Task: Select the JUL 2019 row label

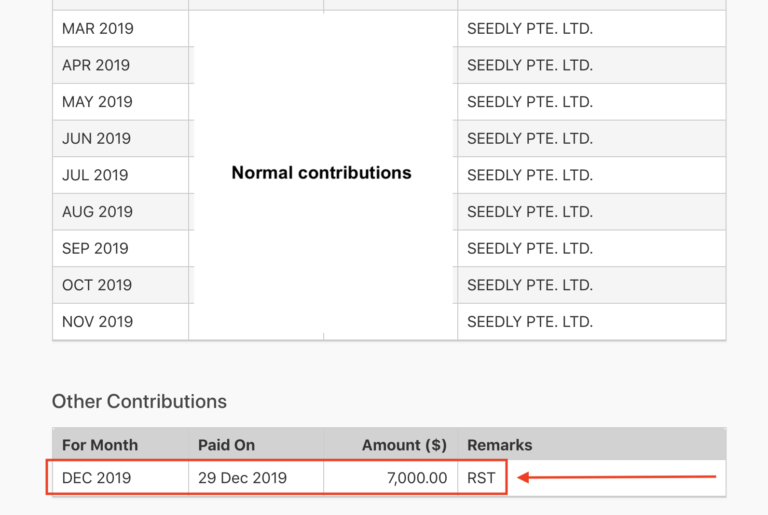Action: [x=95, y=175]
